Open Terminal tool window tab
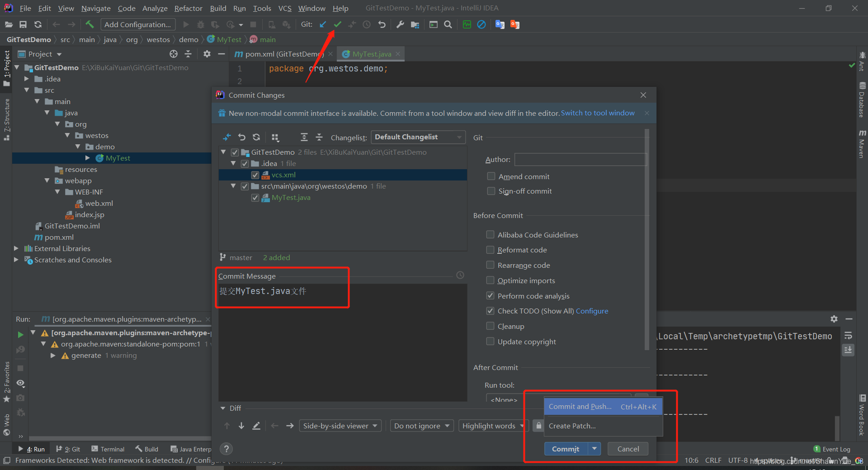The width and height of the screenshot is (868, 470). coord(108,449)
